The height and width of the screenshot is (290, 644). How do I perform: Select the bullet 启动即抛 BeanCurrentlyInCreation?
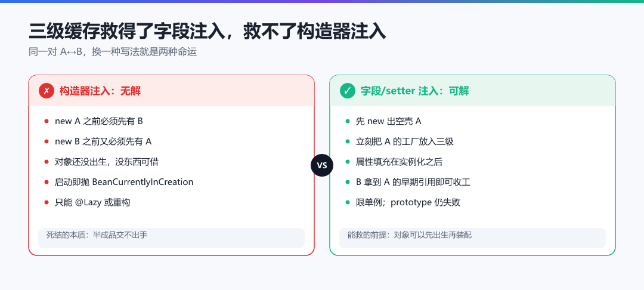(x=124, y=182)
